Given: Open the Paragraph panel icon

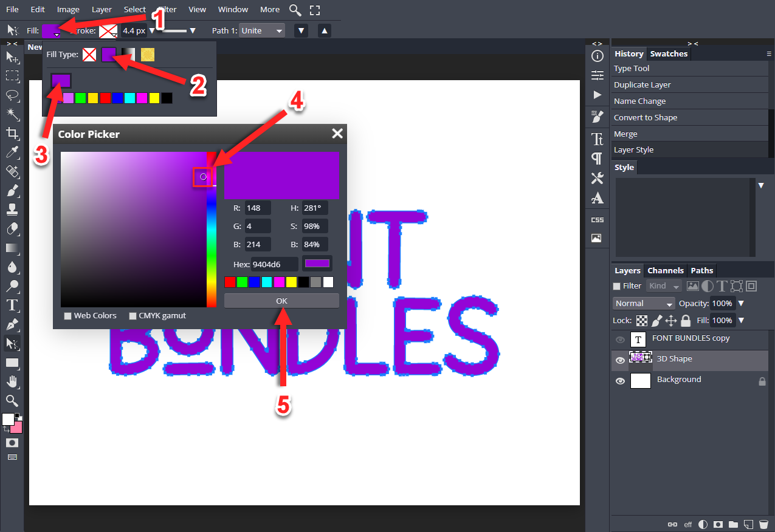Looking at the screenshot, I should (x=598, y=159).
